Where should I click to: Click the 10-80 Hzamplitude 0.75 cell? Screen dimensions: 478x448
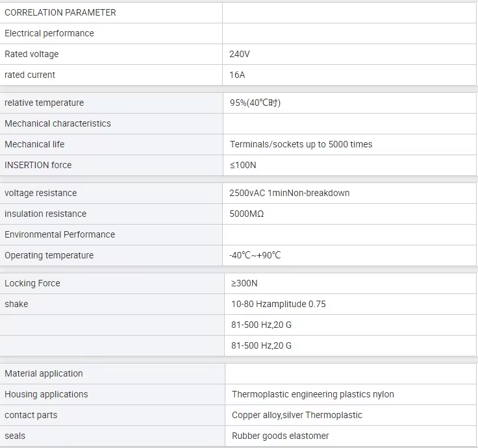click(x=350, y=304)
